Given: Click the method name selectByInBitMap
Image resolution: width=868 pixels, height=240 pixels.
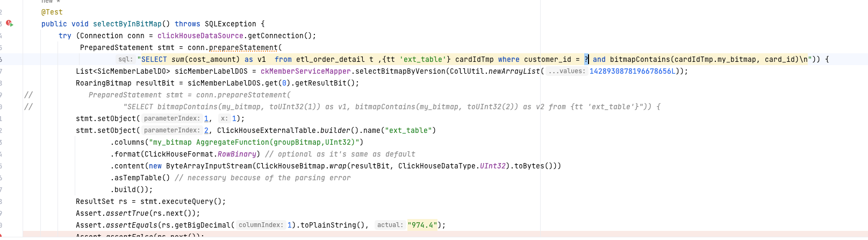Looking at the screenshot, I should pyautogui.click(x=127, y=24).
